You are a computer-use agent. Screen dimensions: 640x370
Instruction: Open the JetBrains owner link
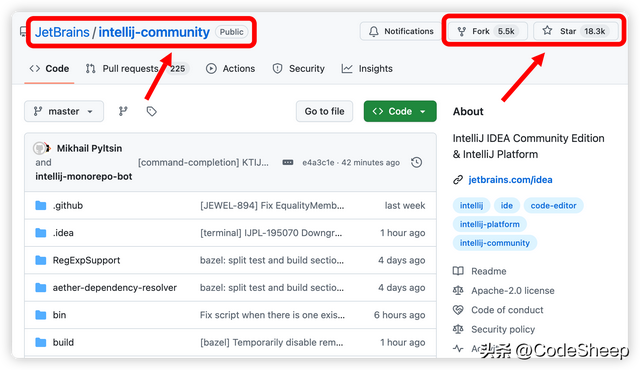pyautogui.click(x=62, y=32)
